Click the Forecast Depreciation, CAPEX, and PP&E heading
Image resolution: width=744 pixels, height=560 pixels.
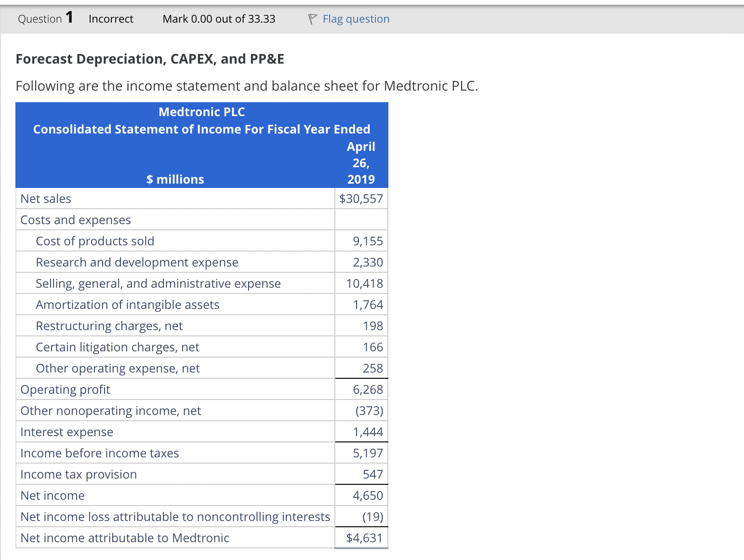point(150,59)
